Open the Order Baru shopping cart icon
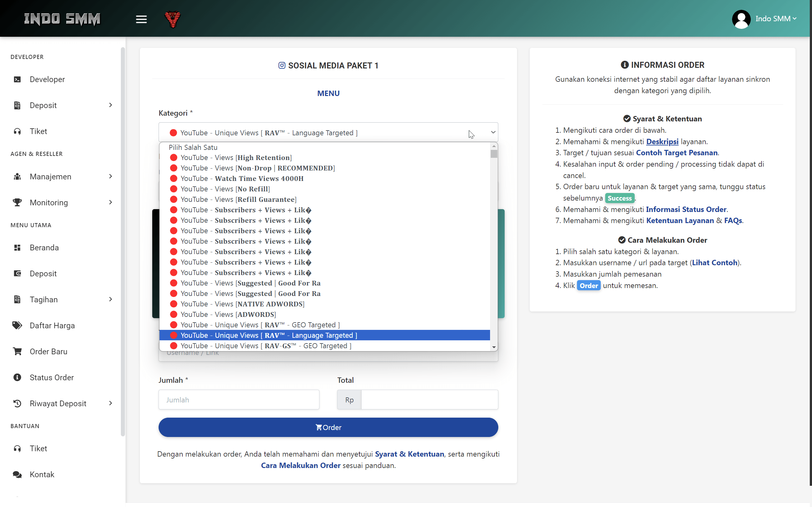Viewport: 812px width, 507px height. pyautogui.click(x=17, y=351)
